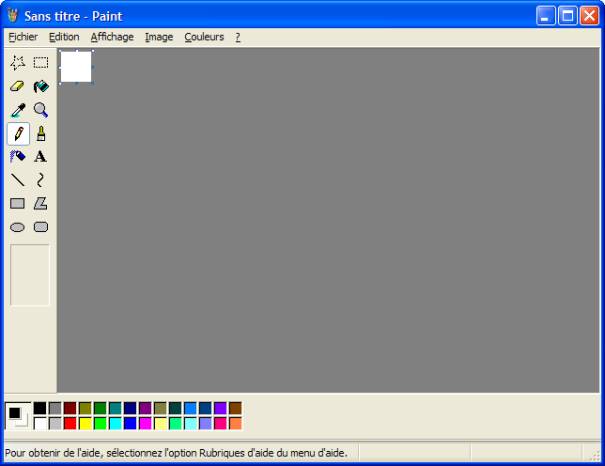
Task: Pick the dark purple swatch
Action: click(x=145, y=408)
